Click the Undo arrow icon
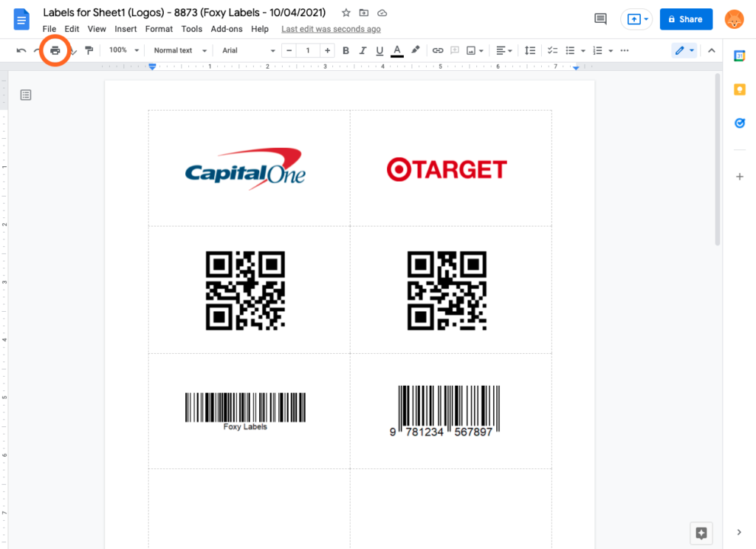This screenshot has width=756, height=549. [21, 50]
